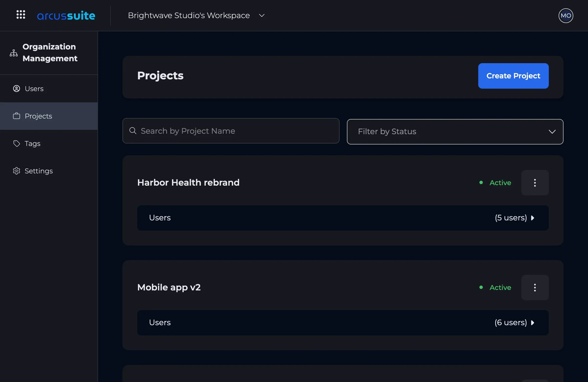
Task: Click the Organization Management hierarchy icon
Action: [14, 53]
